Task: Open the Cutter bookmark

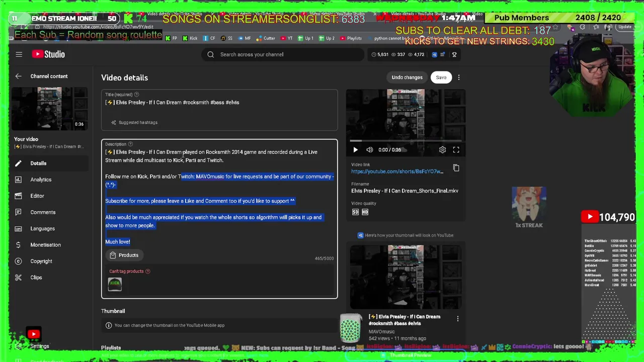Action: (x=266, y=38)
